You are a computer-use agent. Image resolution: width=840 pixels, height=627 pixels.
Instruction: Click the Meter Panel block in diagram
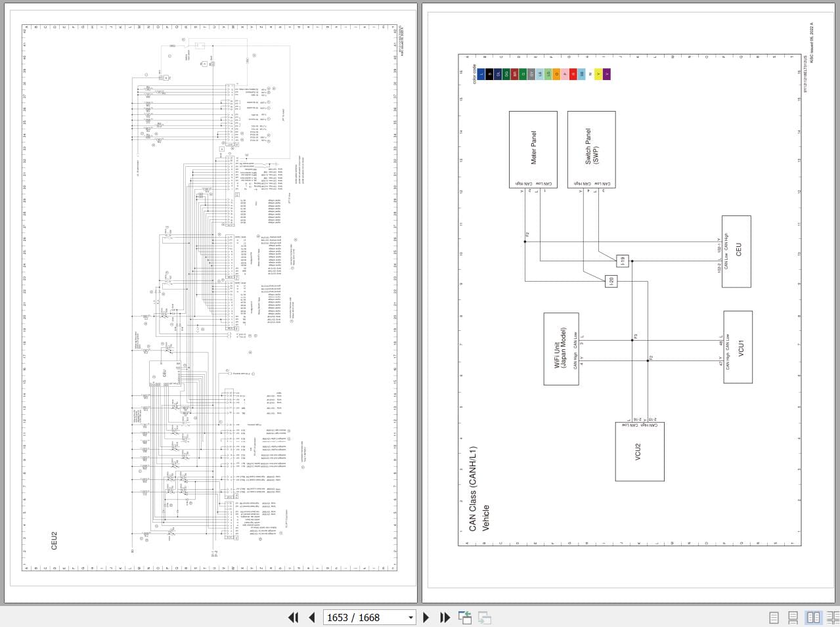533,150
